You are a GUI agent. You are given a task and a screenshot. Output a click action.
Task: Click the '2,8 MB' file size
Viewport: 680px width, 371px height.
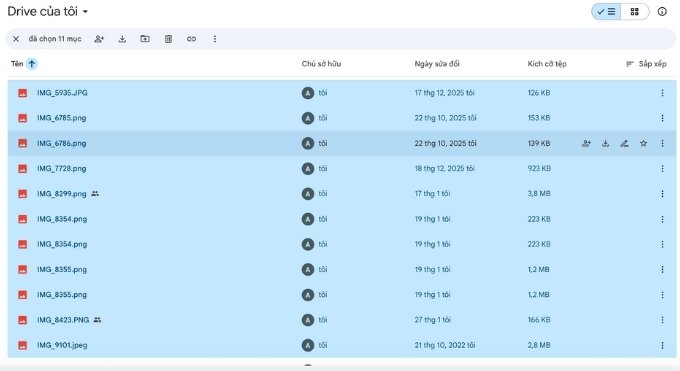coord(539,345)
